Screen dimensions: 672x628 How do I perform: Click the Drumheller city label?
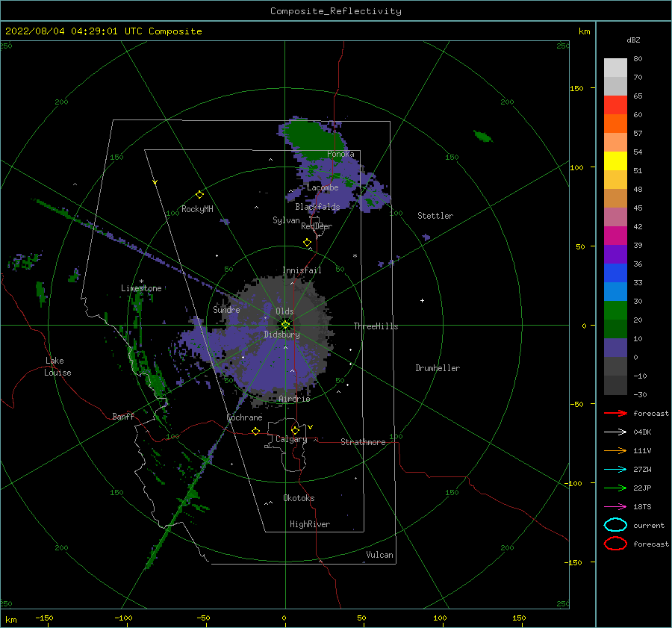438,368
